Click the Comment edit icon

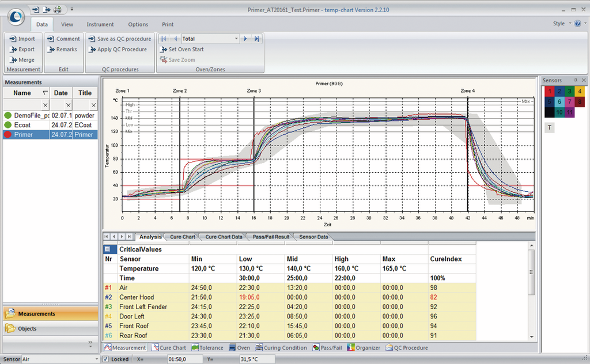pyautogui.click(x=51, y=39)
